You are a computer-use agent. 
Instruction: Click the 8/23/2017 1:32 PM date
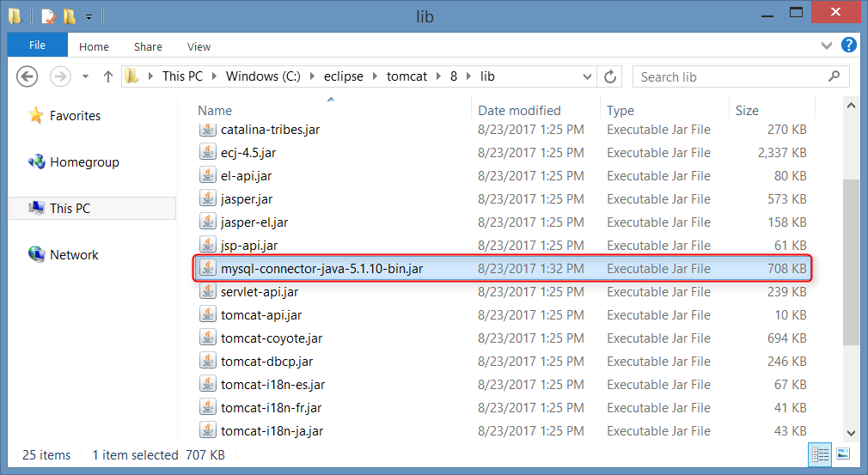coord(531,269)
